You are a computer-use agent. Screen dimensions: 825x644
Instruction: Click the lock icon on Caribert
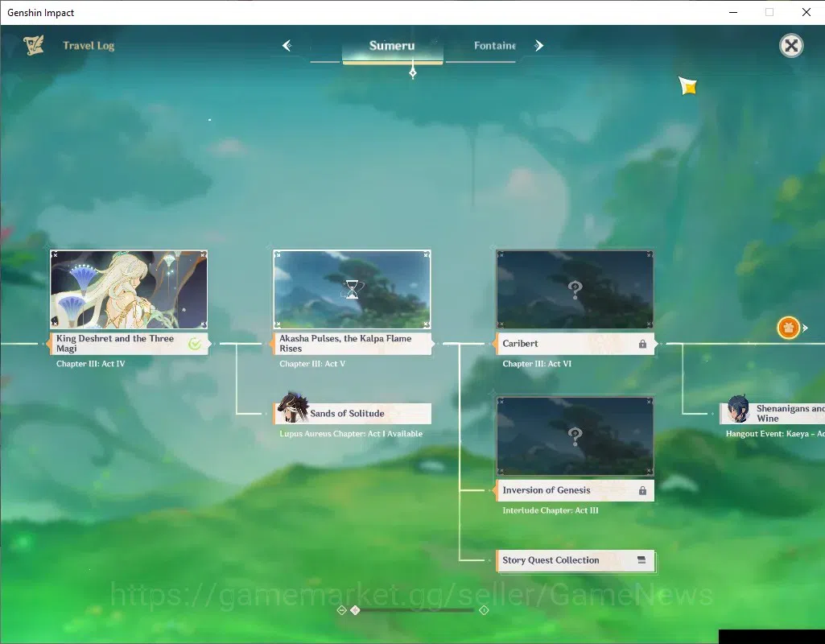(x=642, y=344)
